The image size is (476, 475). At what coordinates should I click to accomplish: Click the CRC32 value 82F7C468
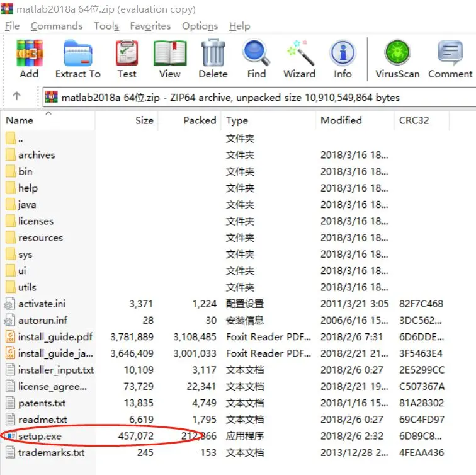[x=421, y=304]
